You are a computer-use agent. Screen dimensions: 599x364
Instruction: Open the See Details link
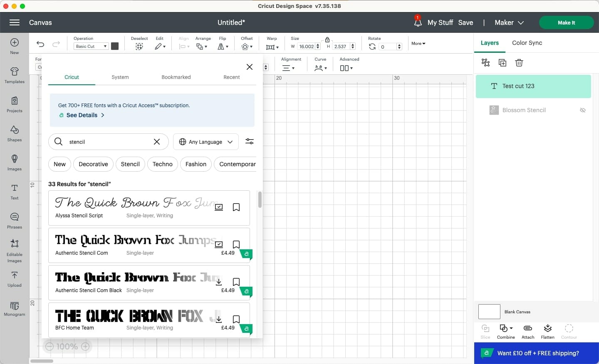coord(82,115)
